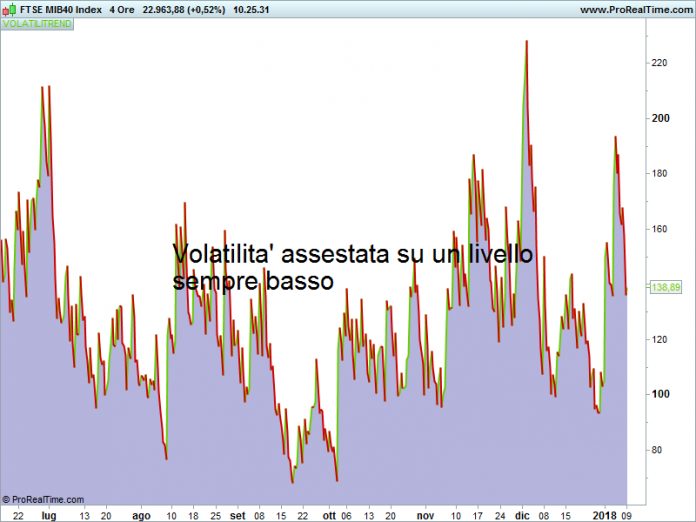Click the 80 price axis label

(657, 450)
